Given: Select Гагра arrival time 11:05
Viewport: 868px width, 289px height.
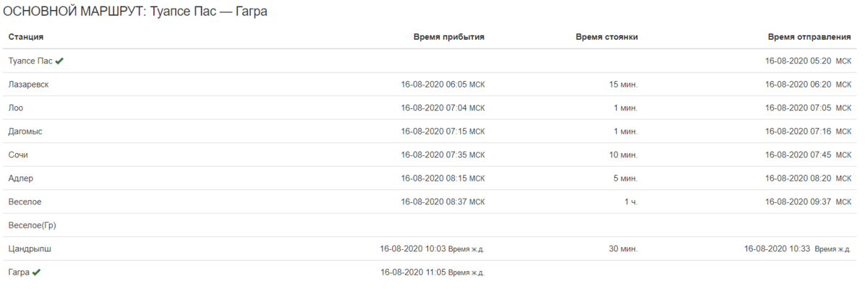Looking at the screenshot, I should (413, 272).
